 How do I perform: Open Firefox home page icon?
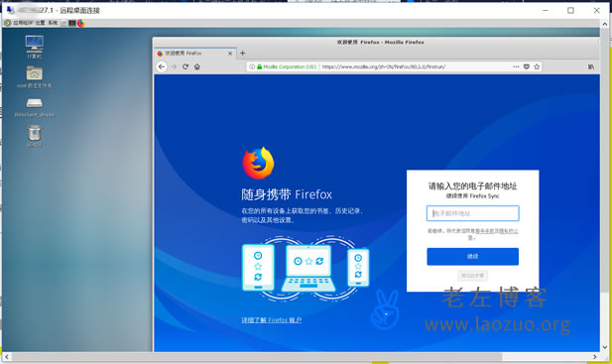(197, 66)
